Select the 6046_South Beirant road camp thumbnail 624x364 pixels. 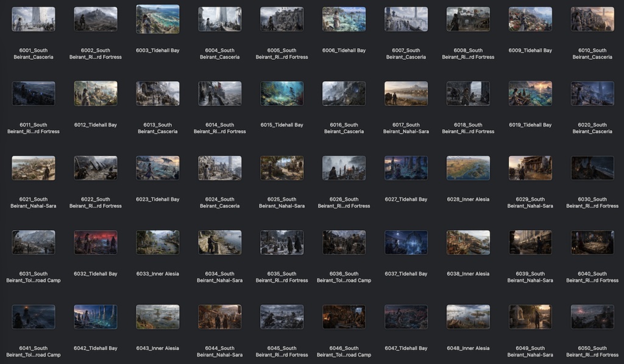(344, 317)
